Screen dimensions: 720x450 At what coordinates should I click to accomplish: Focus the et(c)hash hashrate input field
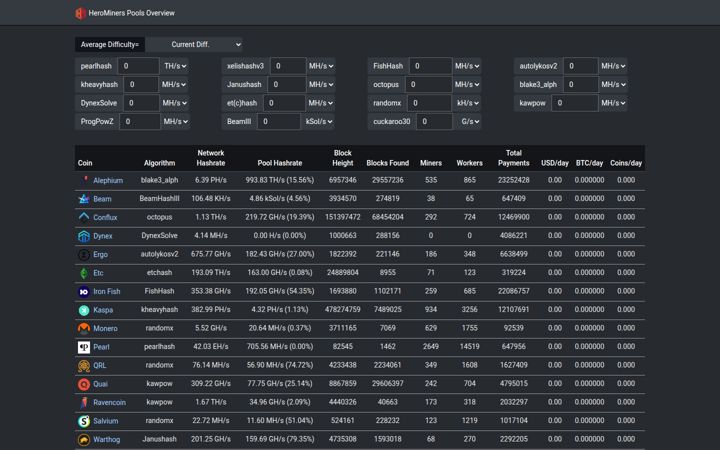(x=284, y=103)
